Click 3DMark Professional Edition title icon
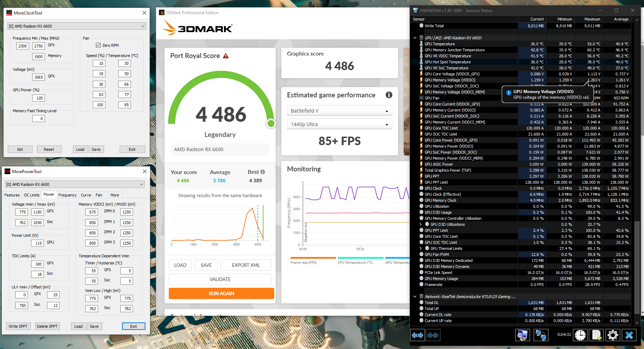This screenshot has width=644, height=349. pos(162,13)
